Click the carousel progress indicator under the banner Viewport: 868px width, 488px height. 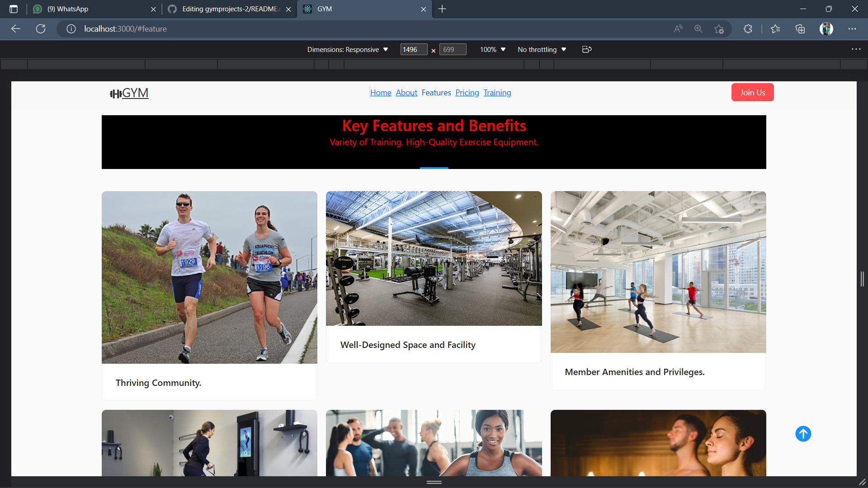click(x=434, y=167)
